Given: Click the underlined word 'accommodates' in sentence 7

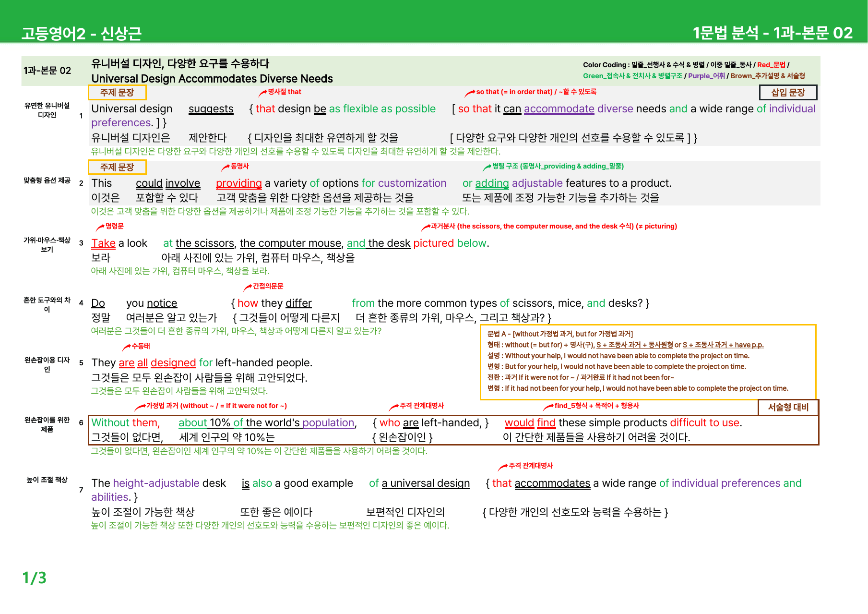Looking at the screenshot, I should pos(552,483).
